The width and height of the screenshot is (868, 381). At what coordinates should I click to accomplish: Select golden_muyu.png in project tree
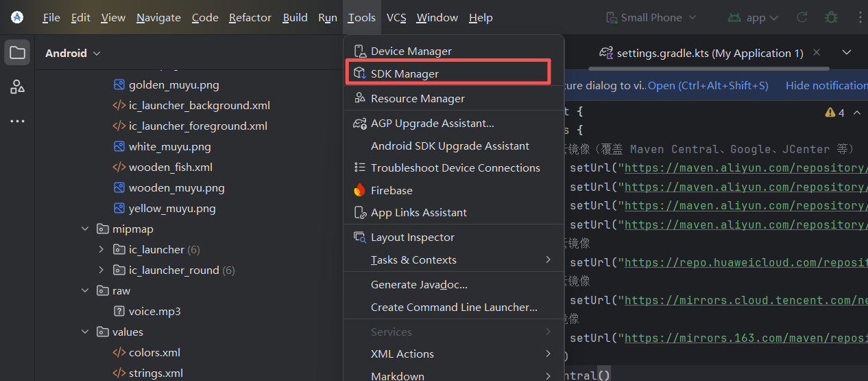tap(173, 85)
